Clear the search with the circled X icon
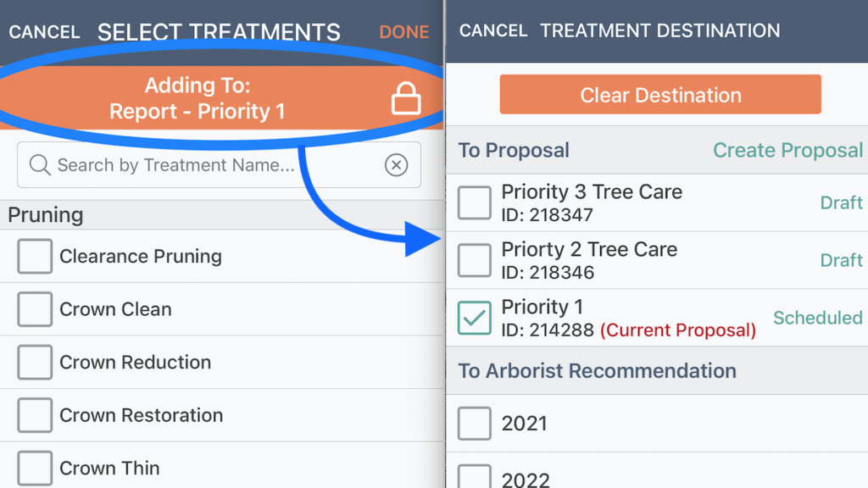Viewport: 868px width, 488px height. [397, 165]
